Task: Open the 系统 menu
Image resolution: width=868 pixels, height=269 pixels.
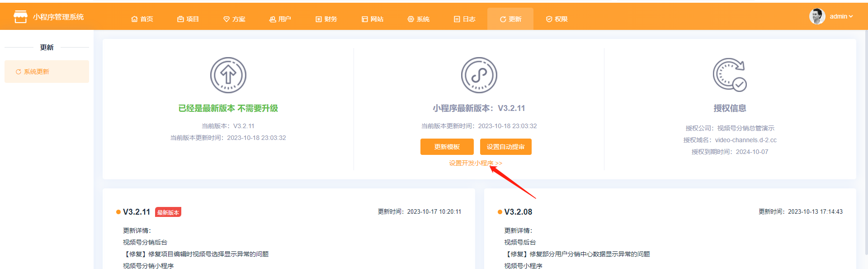Action: [419, 19]
